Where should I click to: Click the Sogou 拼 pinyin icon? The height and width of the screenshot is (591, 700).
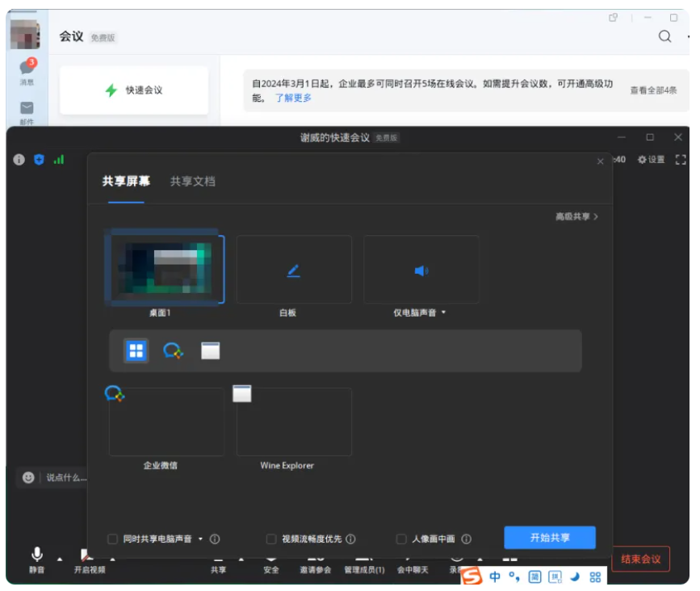tap(555, 576)
